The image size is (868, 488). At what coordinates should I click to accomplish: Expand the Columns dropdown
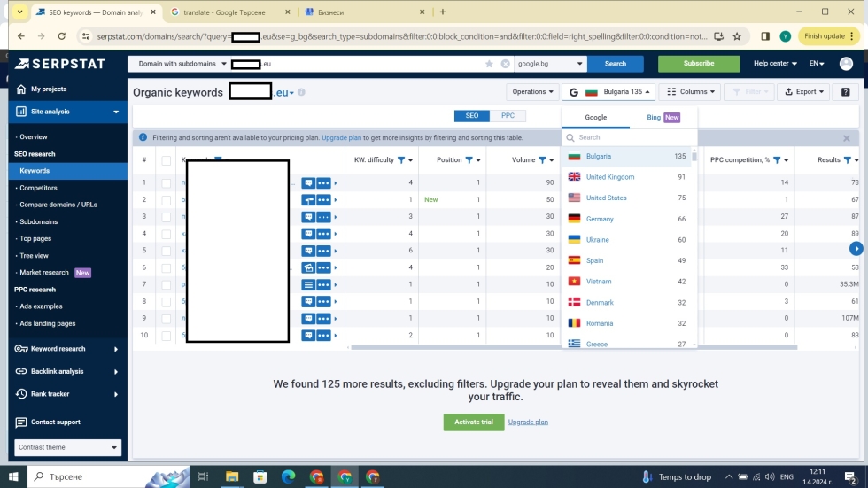tap(688, 91)
